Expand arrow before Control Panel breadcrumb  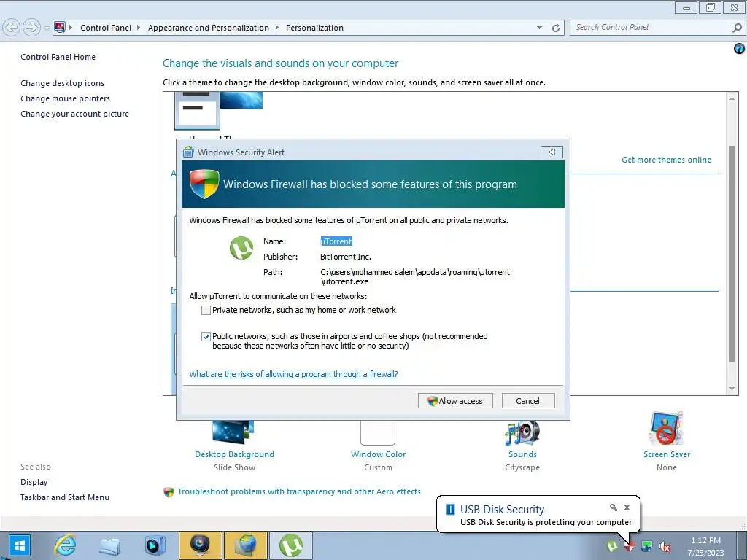coord(71,28)
